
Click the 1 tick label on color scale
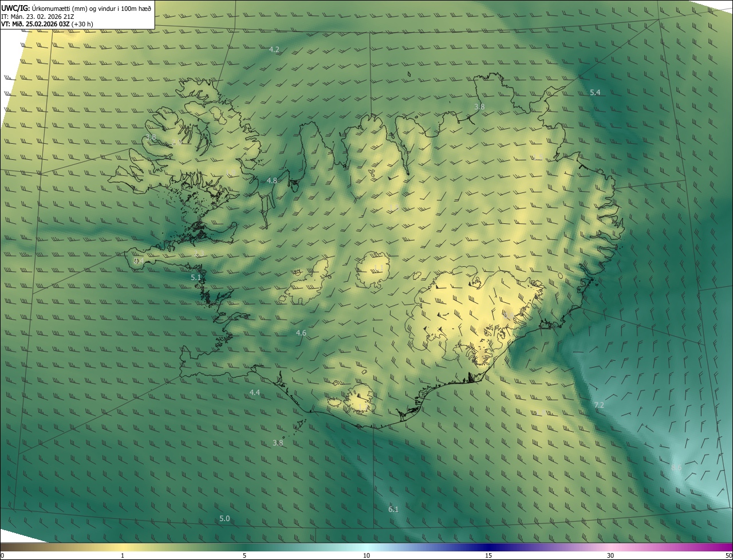123,556
